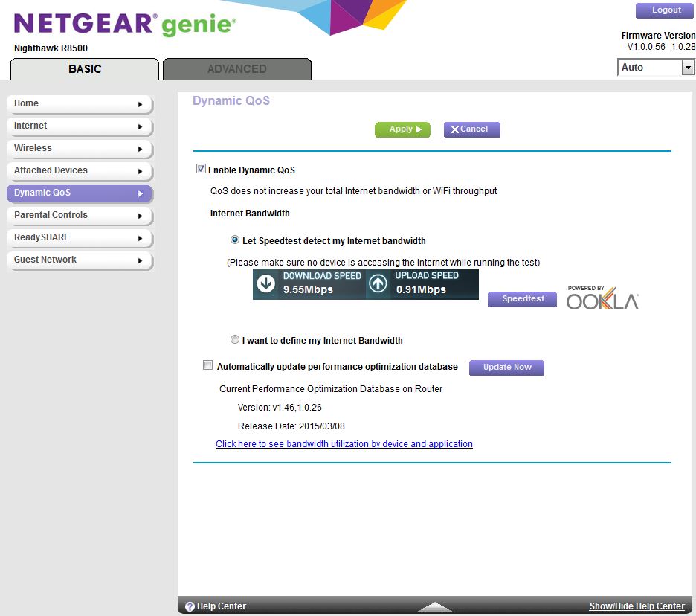Open Parental Controls menu item

(80, 216)
